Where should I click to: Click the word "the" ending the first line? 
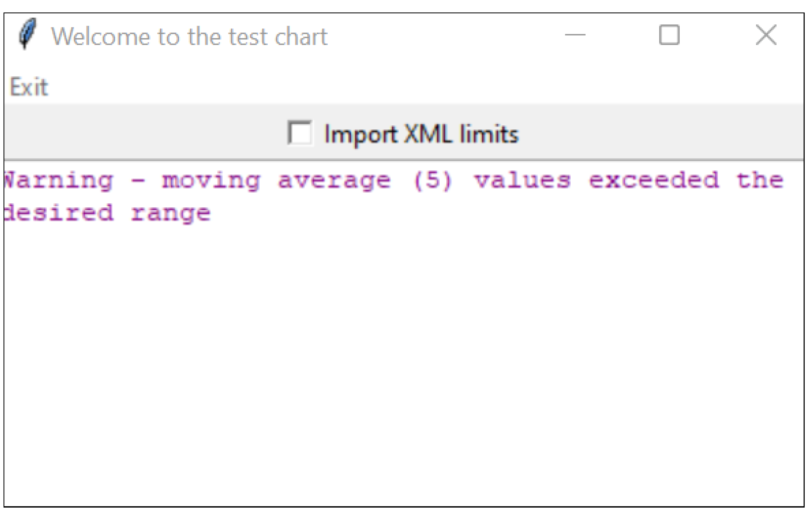tap(759, 180)
